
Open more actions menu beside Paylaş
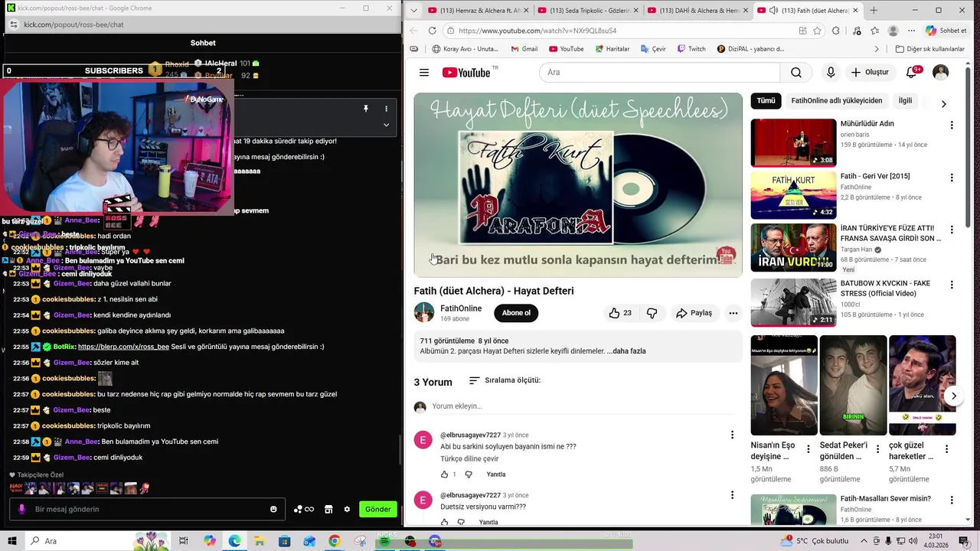point(733,313)
